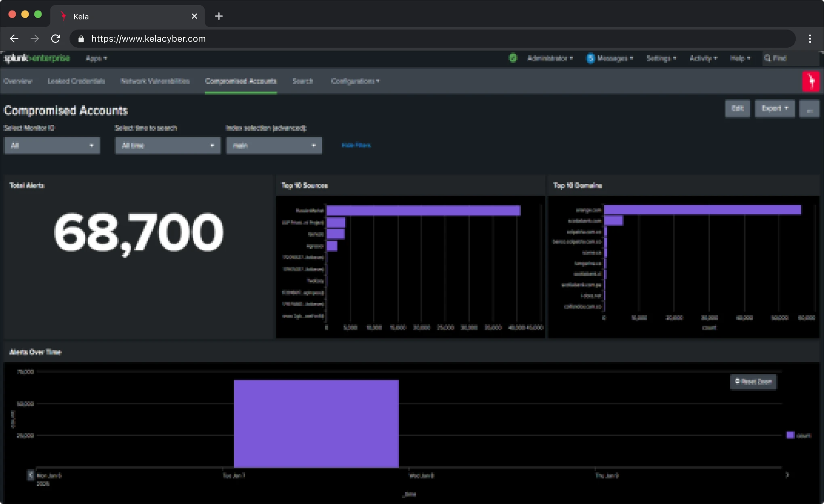Viewport: 824px width, 504px height.
Task: Open the Apps dropdown menu
Action: click(x=96, y=58)
